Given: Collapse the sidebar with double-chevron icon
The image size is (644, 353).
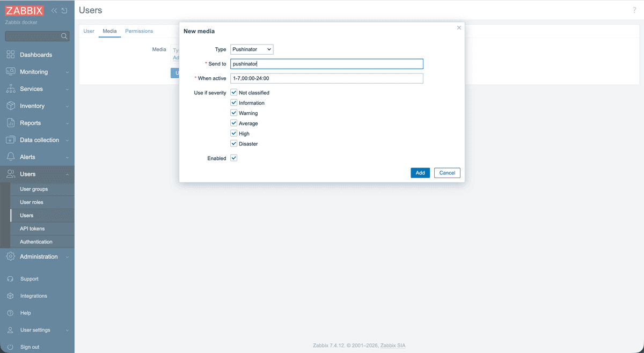Looking at the screenshot, I should coord(54,11).
